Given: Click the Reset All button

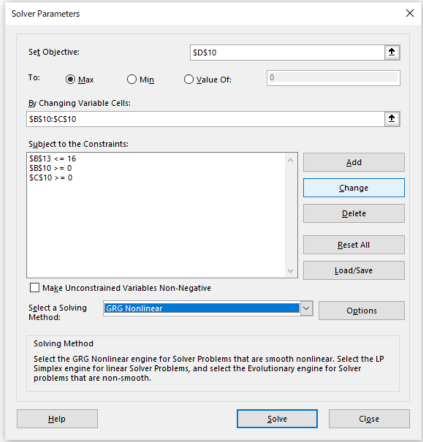Looking at the screenshot, I should [354, 245].
